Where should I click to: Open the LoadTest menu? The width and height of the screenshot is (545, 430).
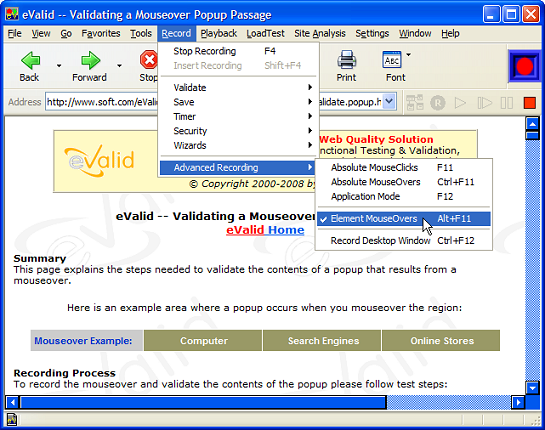point(265,33)
